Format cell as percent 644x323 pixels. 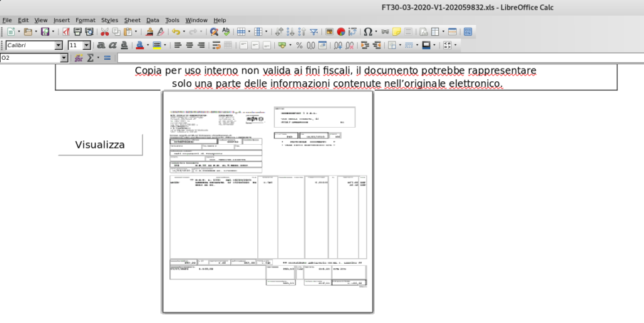(299, 45)
